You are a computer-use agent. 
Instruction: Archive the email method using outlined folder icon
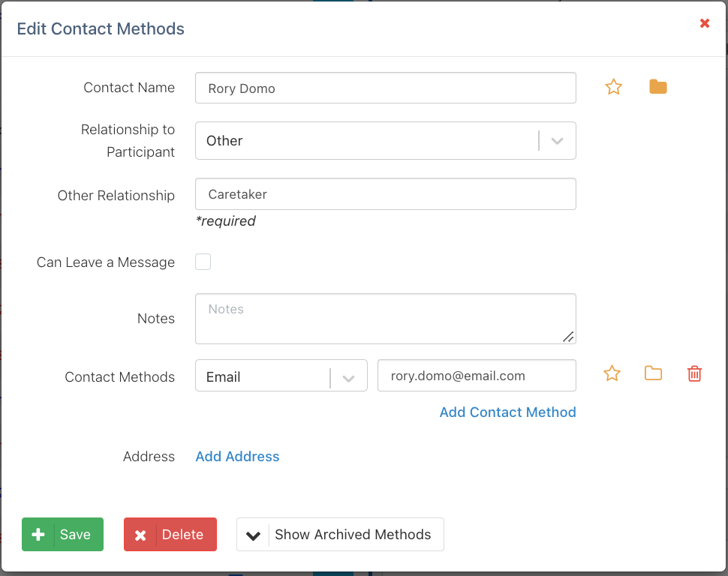click(653, 373)
